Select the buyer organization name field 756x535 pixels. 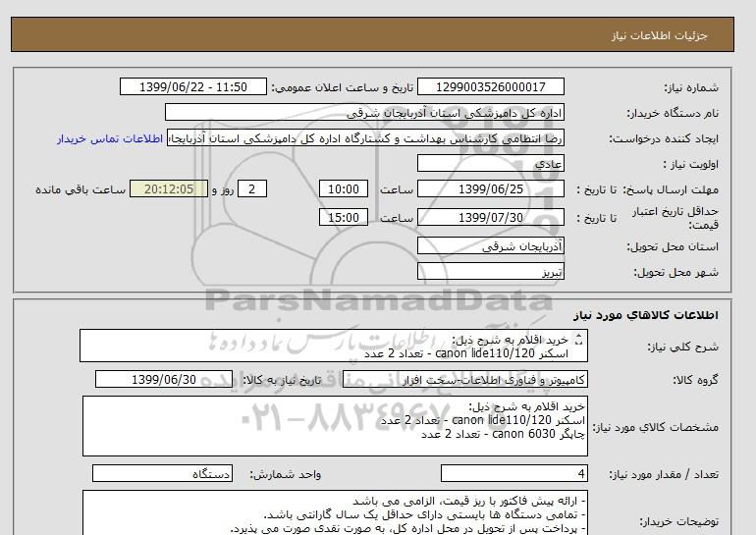point(364,112)
